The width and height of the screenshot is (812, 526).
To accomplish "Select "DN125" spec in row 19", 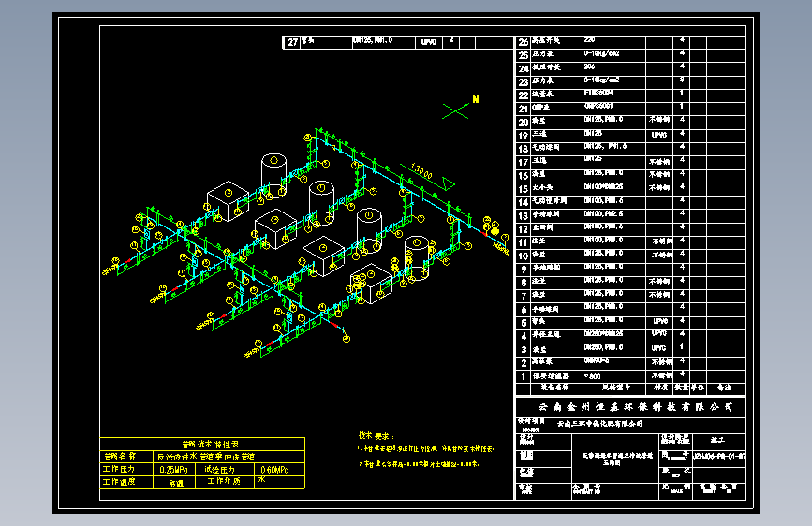I will pos(594,133).
